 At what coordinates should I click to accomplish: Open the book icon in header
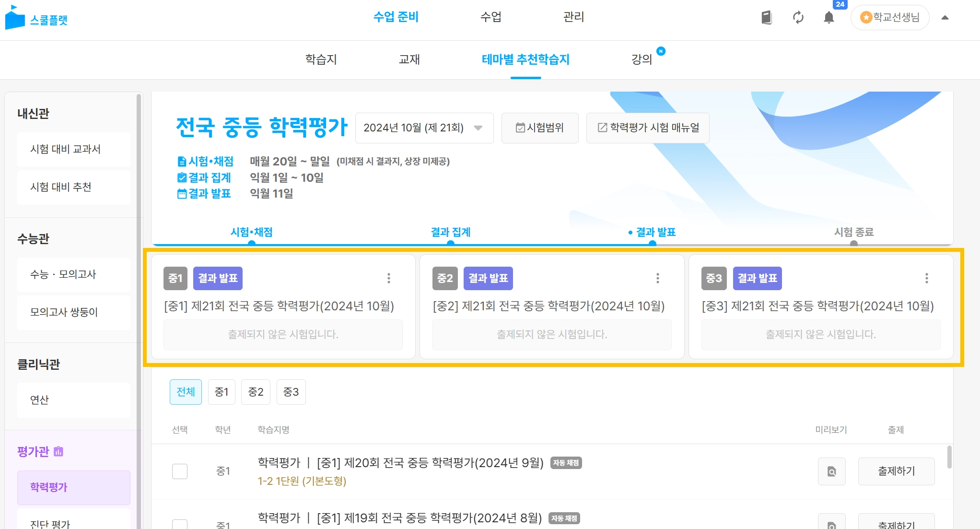coord(767,18)
